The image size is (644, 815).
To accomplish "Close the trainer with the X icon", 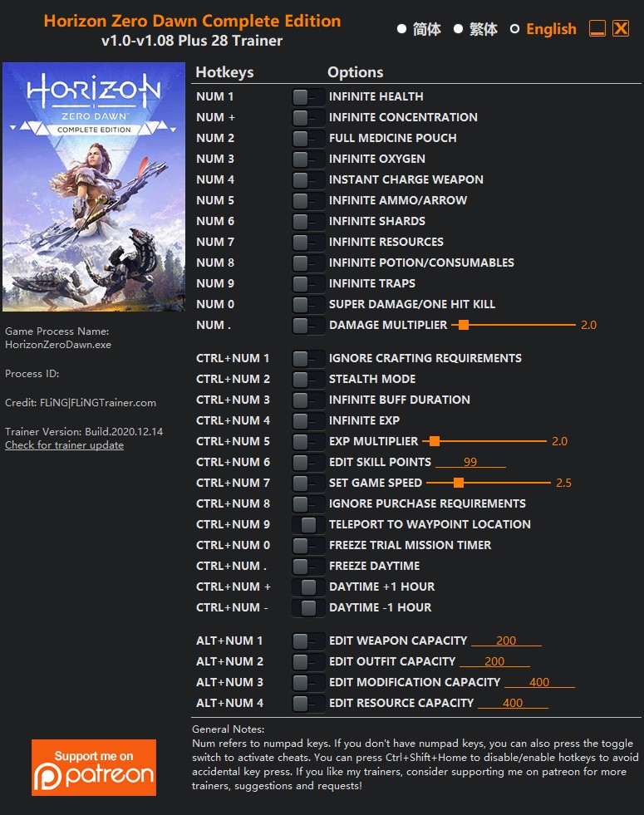I will [x=621, y=28].
